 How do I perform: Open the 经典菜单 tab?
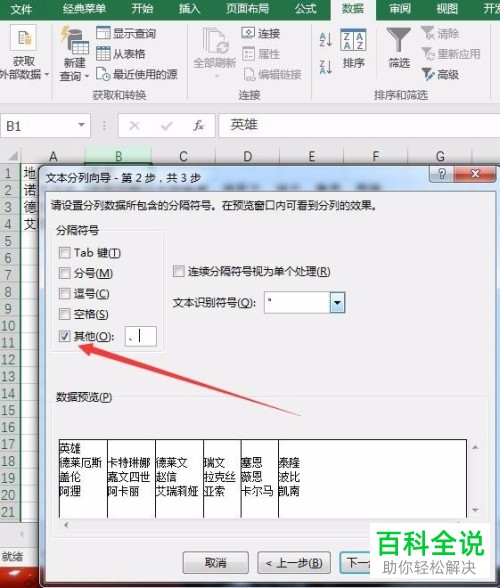84,9
